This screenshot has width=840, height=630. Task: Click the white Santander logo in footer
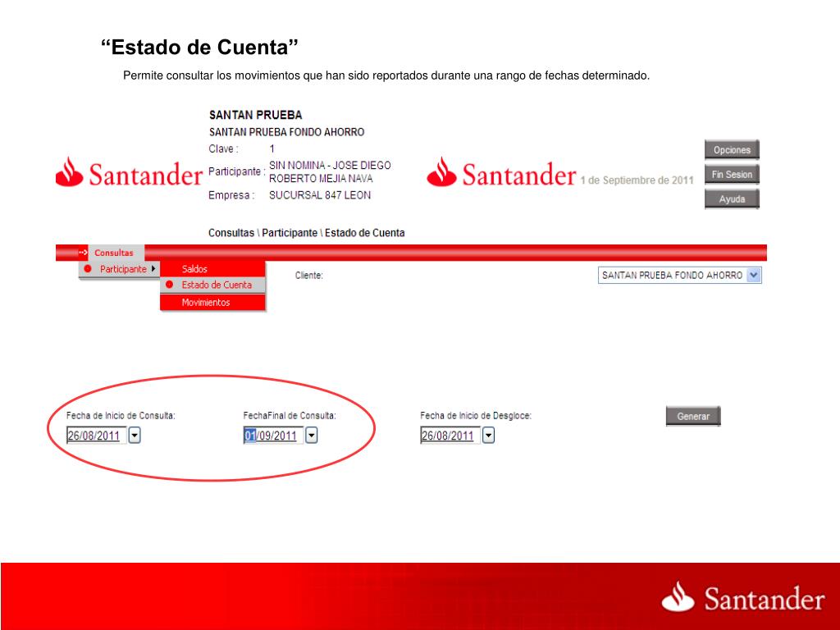pos(743,597)
